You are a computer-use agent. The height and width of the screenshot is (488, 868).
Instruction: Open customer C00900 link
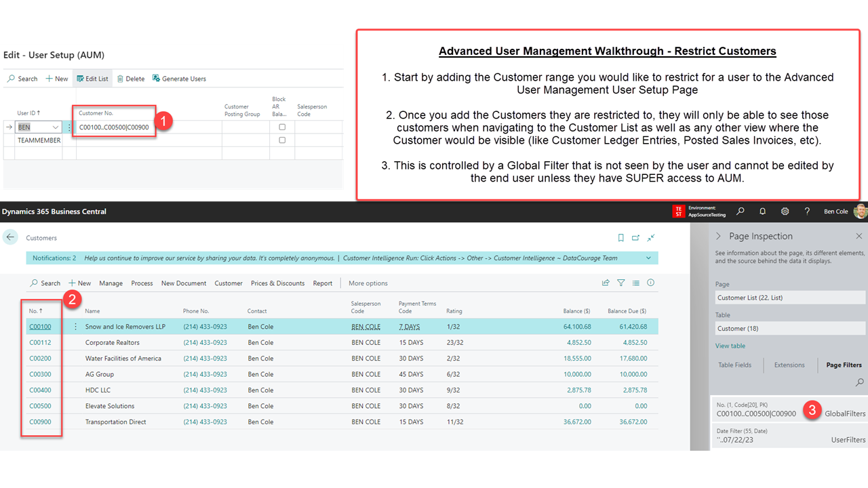click(x=40, y=422)
